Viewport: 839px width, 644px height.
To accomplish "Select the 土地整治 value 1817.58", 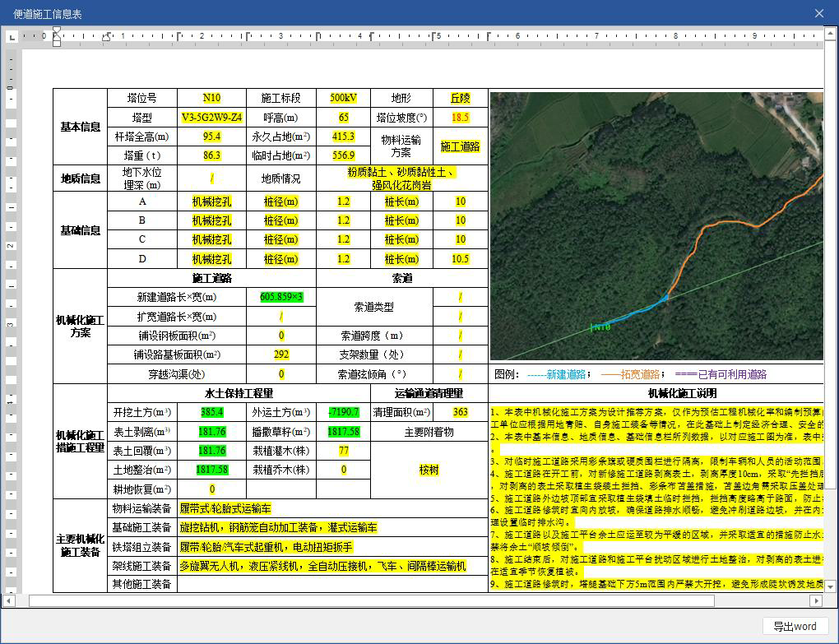I will coord(212,470).
